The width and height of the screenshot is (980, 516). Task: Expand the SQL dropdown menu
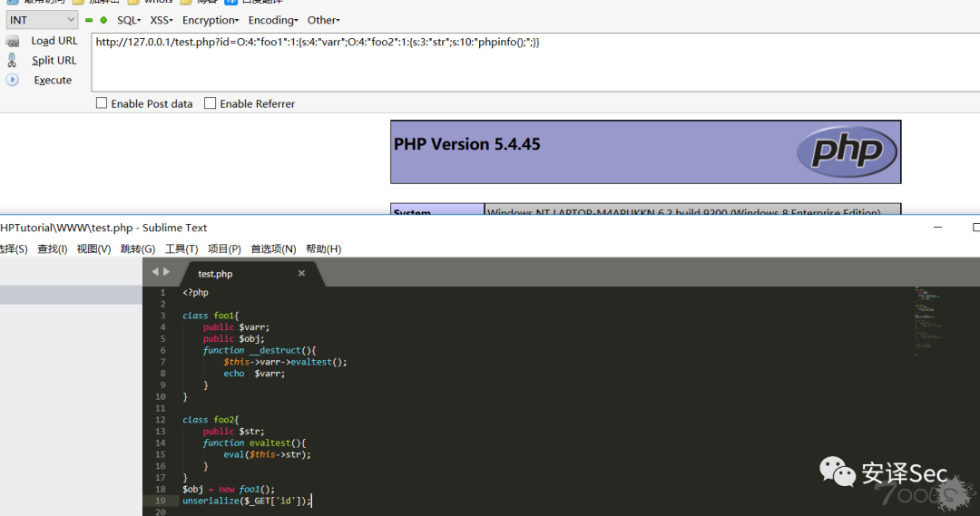pyautogui.click(x=130, y=20)
